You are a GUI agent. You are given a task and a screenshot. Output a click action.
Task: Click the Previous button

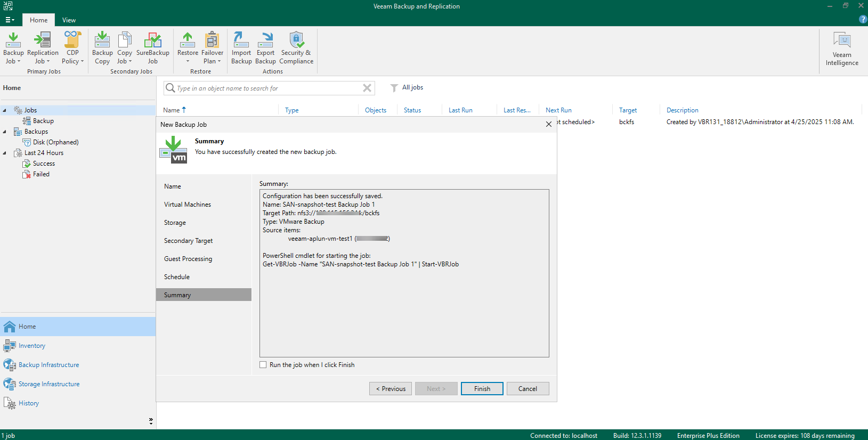coord(391,389)
